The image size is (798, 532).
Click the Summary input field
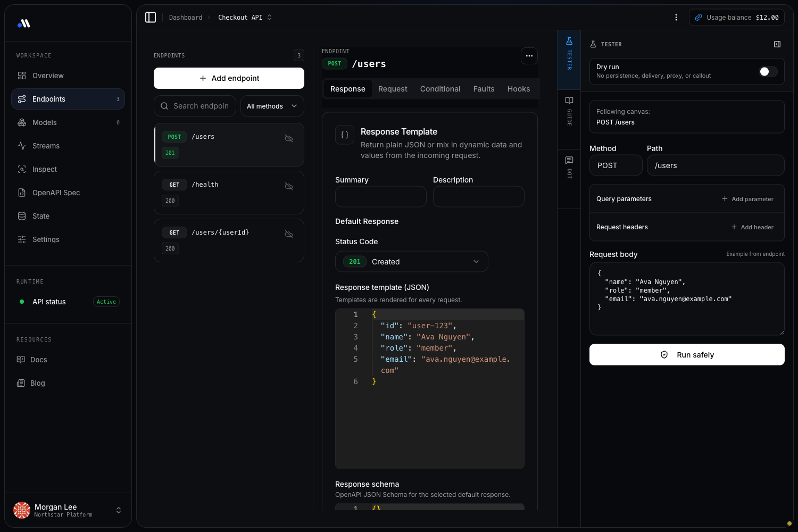click(x=381, y=196)
